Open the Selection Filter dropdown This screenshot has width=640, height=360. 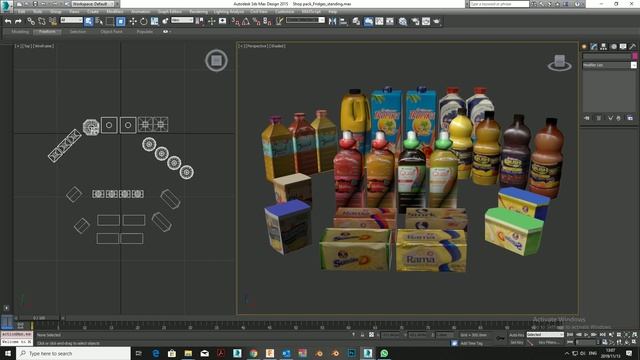click(x=71, y=20)
